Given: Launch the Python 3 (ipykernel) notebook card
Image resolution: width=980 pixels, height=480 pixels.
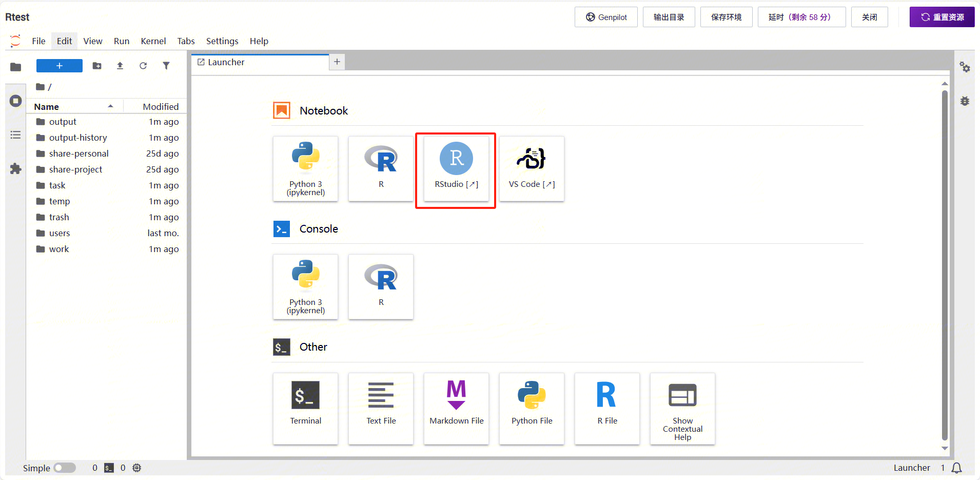Looking at the screenshot, I should point(305,168).
